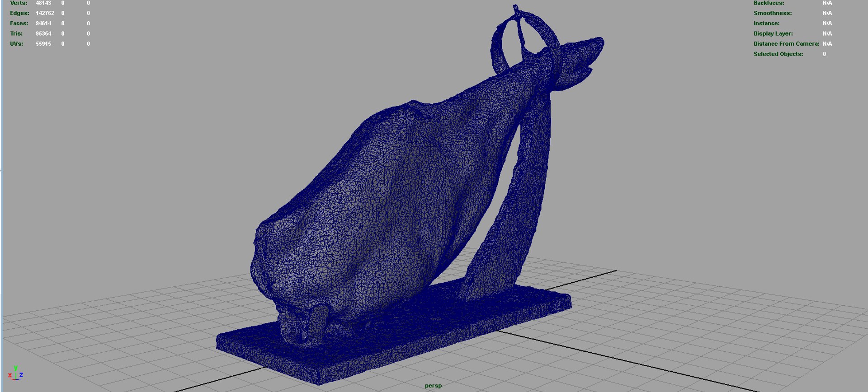Image resolution: width=868 pixels, height=392 pixels.
Task: Select the persp camera name label
Action: tap(433, 386)
